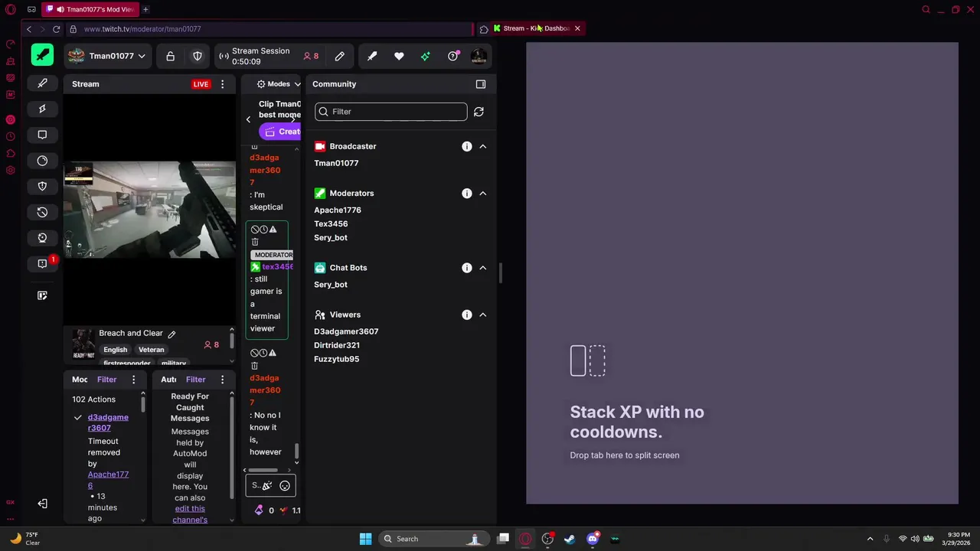Open the AutoMod widget three-dot menu
This screenshot has width=980, height=551.
(x=223, y=380)
